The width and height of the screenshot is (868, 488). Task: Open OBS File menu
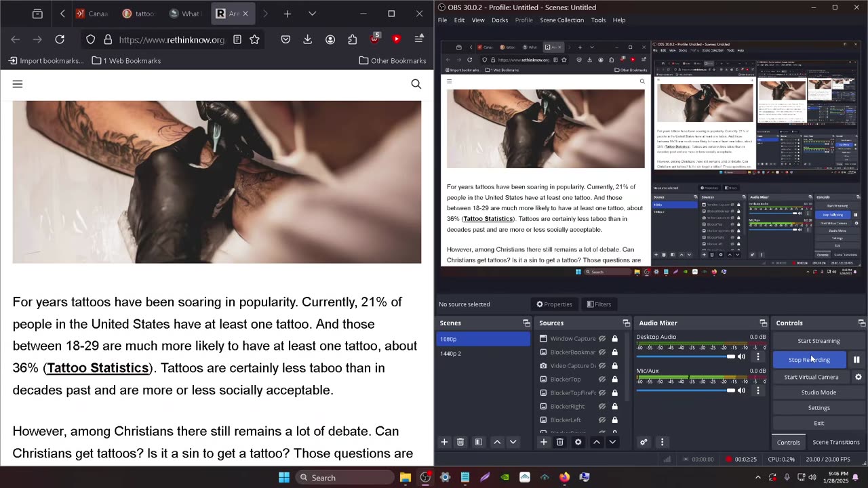442,20
